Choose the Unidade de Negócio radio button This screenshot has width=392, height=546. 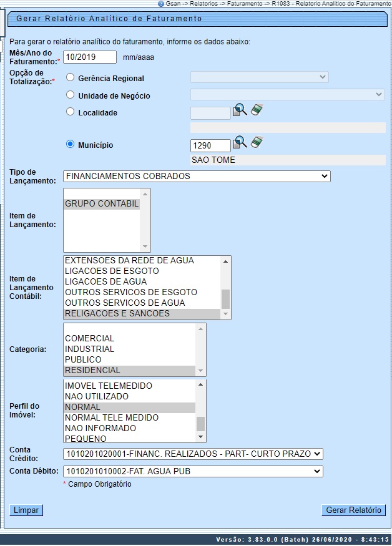tap(71, 95)
